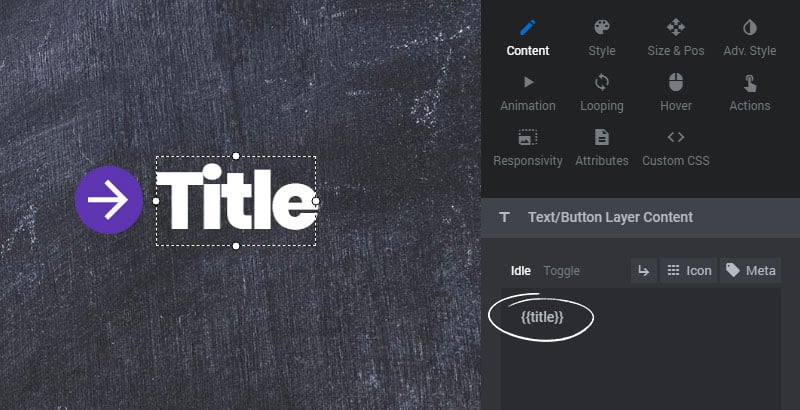Image resolution: width=800 pixels, height=410 pixels.
Task: Switch to the Toggle state tab
Action: [561, 271]
